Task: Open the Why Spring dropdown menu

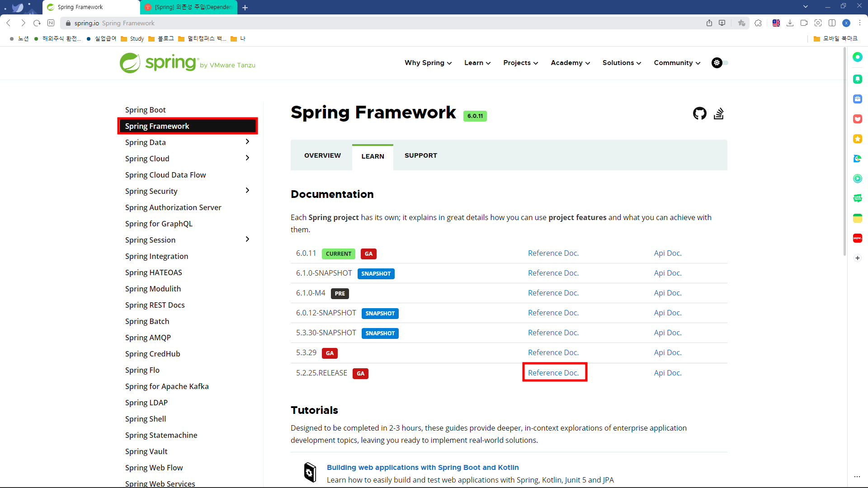Action: click(x=428, y=63)
